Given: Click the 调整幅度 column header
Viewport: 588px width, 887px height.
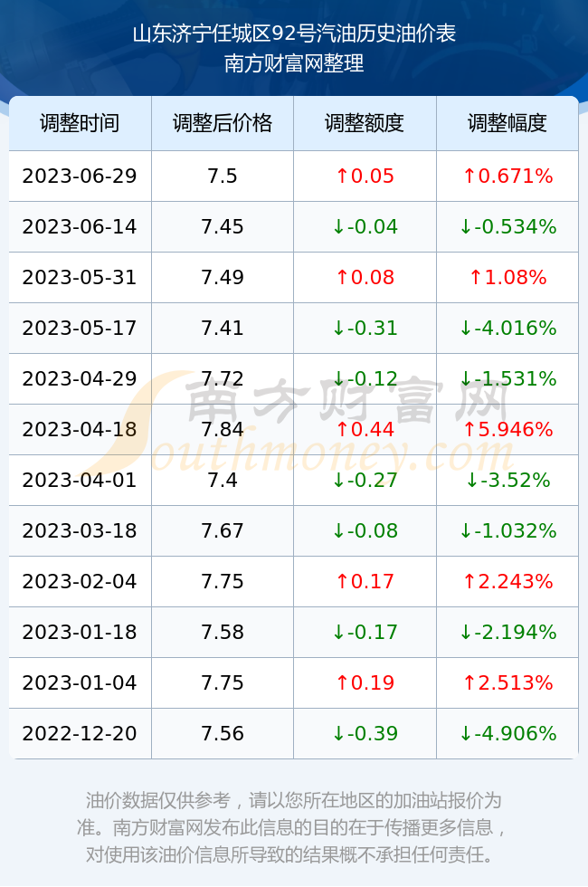Looking at the screenshot, I should (x=507, y=123).
